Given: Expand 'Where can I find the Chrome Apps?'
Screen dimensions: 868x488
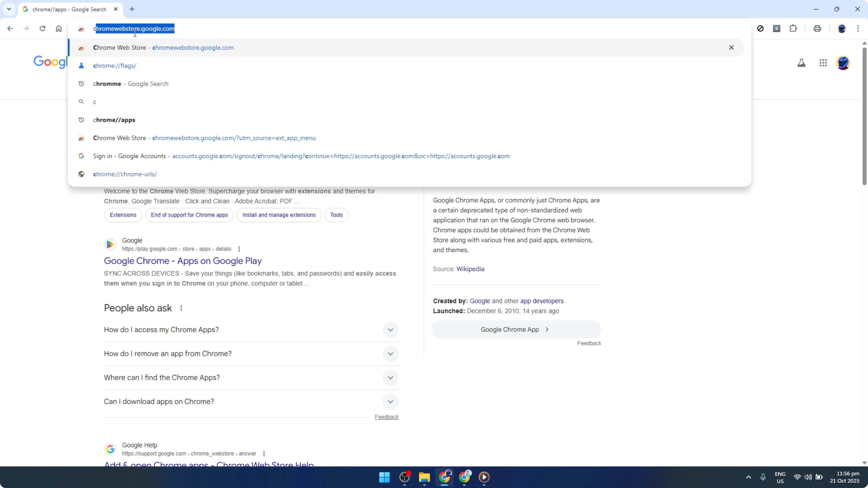Looking at the screenshot, I should click(x=390, y=378).
